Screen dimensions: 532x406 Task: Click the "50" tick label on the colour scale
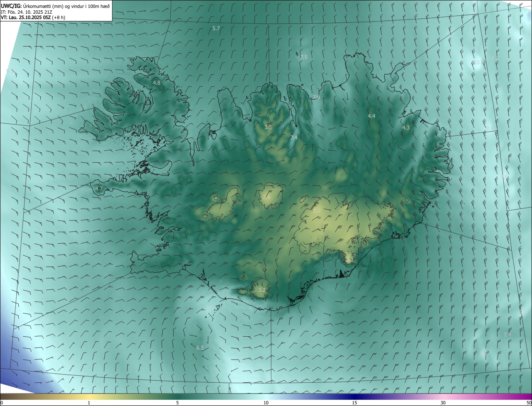(529, 403)
